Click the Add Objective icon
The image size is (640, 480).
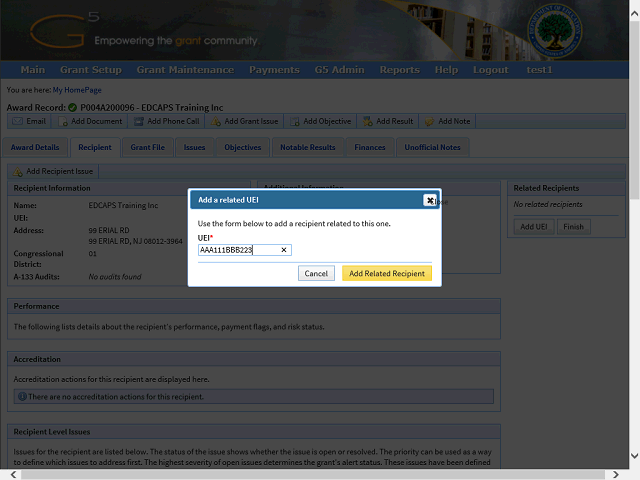pyautogui.click(x=295, y=121)
